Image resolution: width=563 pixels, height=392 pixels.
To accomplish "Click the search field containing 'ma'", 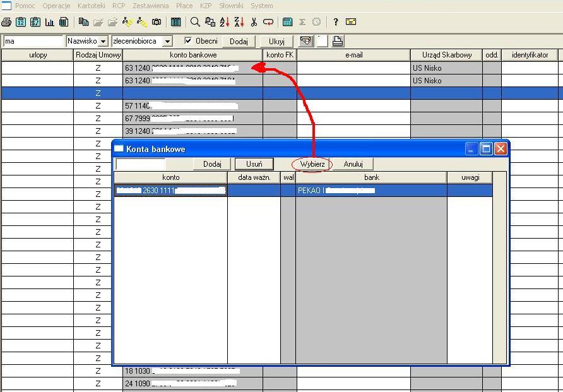I will tap(33, 42).
